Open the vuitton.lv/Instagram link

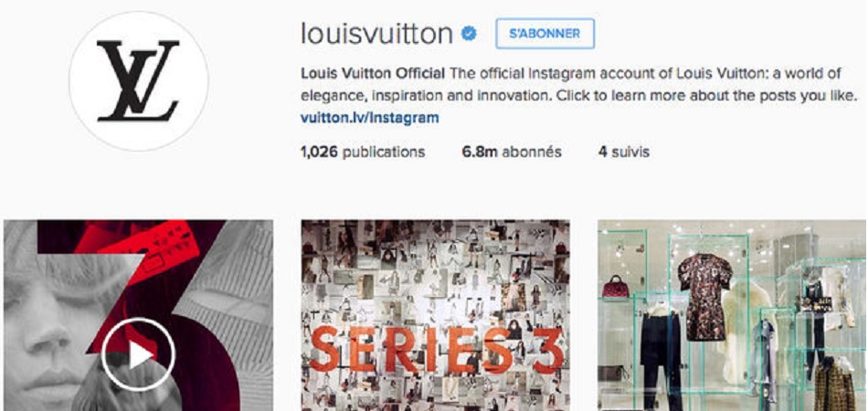pos(370,118)
